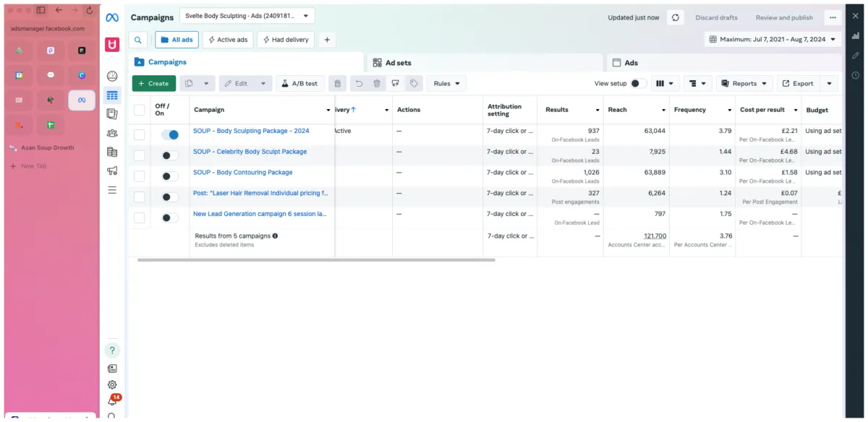Turn on Celebrity Body Sculpt Package campaign
The height and width of the screenshot is (422, 868).
coord(170,155)
